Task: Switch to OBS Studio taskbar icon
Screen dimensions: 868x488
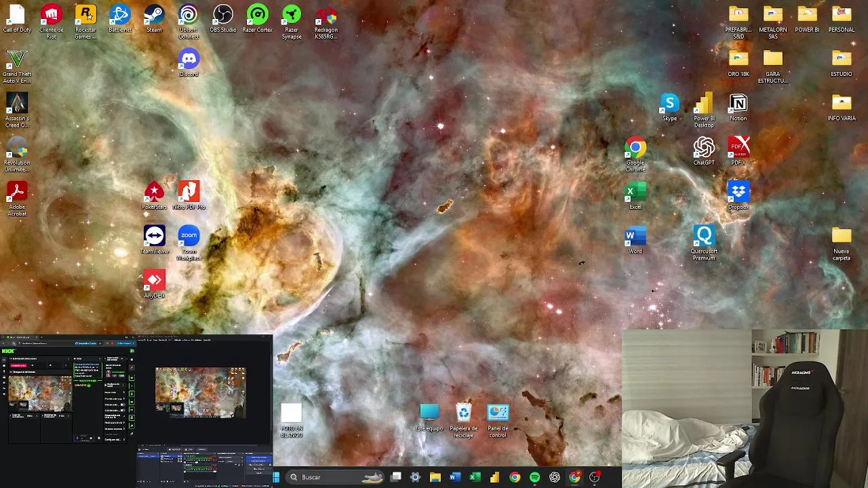Action: 595,477
